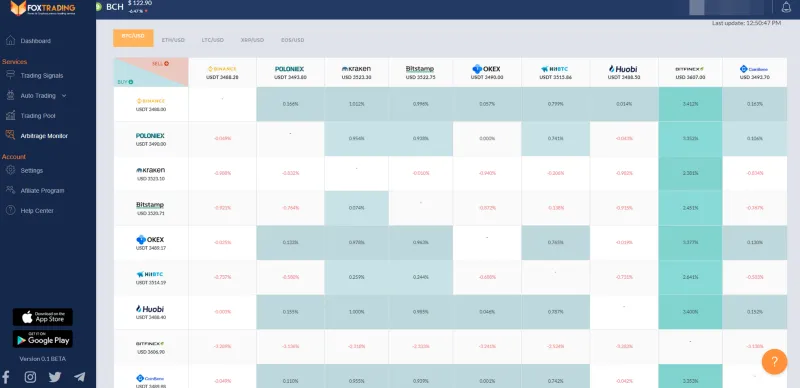The height and width of the screenshot is (388, 800).
Task: Click the Kraken logo in buy row header
Action: [151, 170]
